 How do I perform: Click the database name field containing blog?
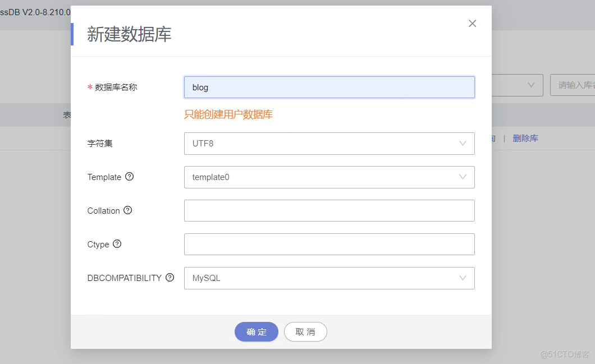pos(329,87)
